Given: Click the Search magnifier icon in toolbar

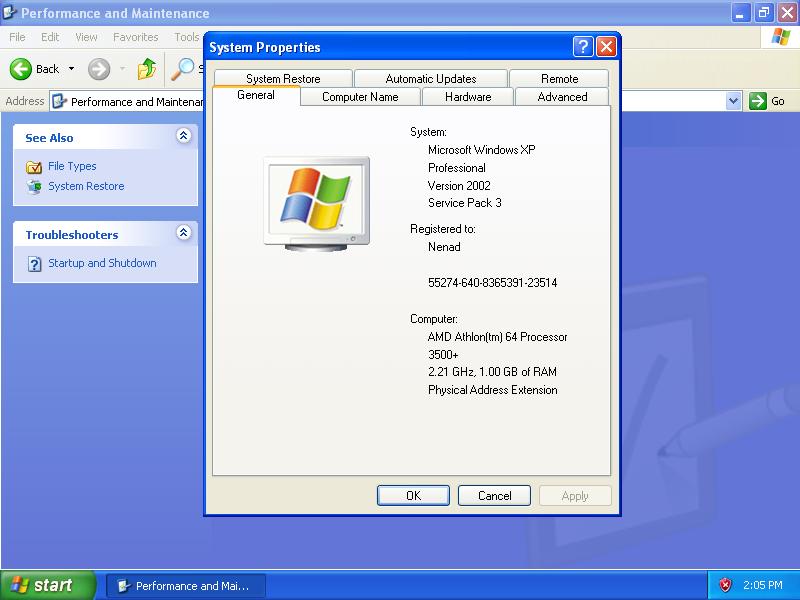Looking at the screenshot, I should (x=183, y=69).
